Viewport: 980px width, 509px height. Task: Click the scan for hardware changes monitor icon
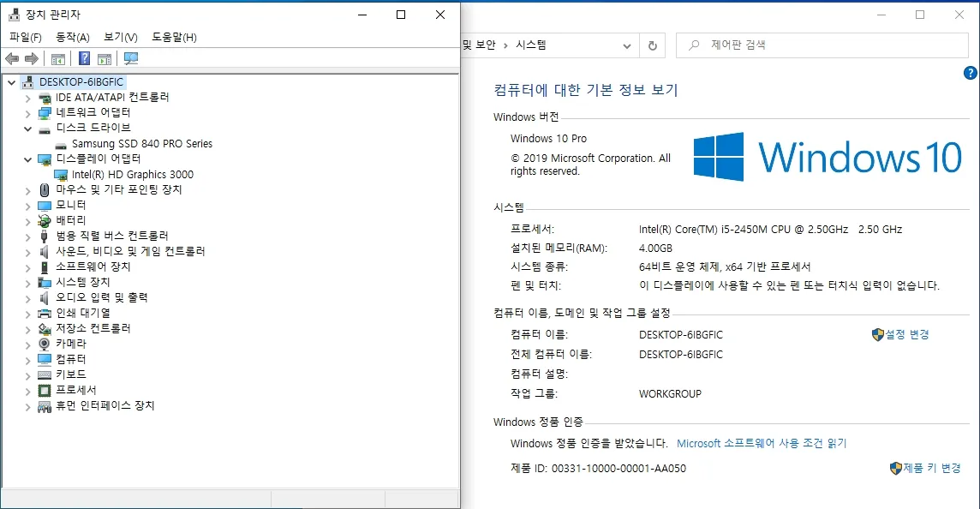click(130, 59)
